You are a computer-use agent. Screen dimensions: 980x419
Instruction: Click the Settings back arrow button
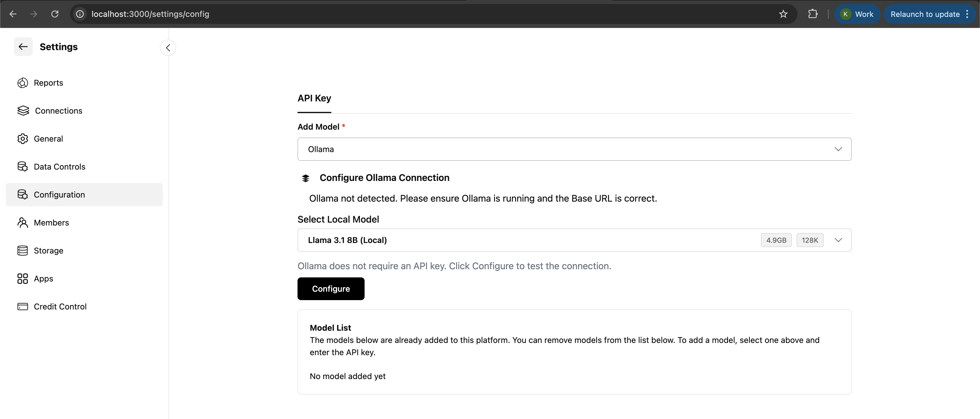[x=23, y=47]
